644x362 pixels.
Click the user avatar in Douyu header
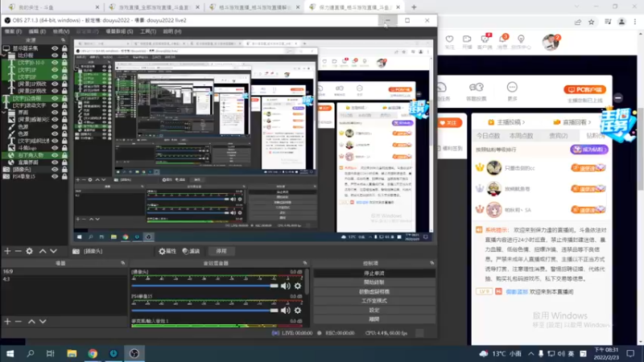[551, 43]
